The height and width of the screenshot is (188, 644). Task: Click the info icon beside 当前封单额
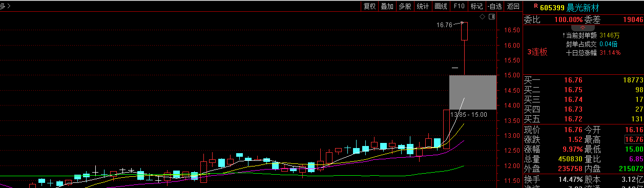tap(563, 35)
